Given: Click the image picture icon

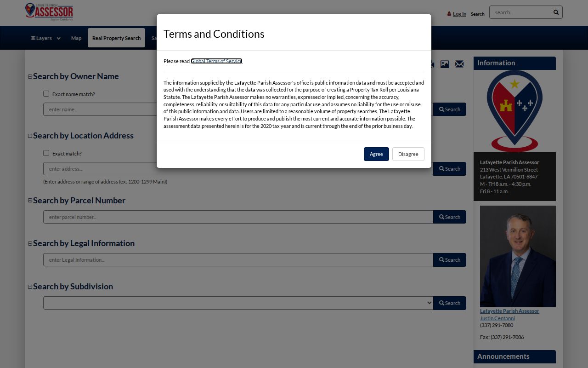Looking at the screenshot, I should [x=445, y=64].
